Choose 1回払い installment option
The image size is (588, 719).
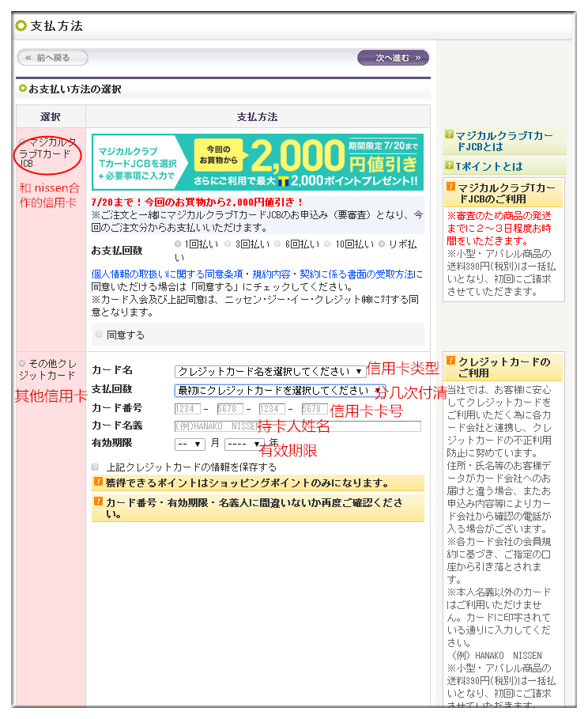178,244
